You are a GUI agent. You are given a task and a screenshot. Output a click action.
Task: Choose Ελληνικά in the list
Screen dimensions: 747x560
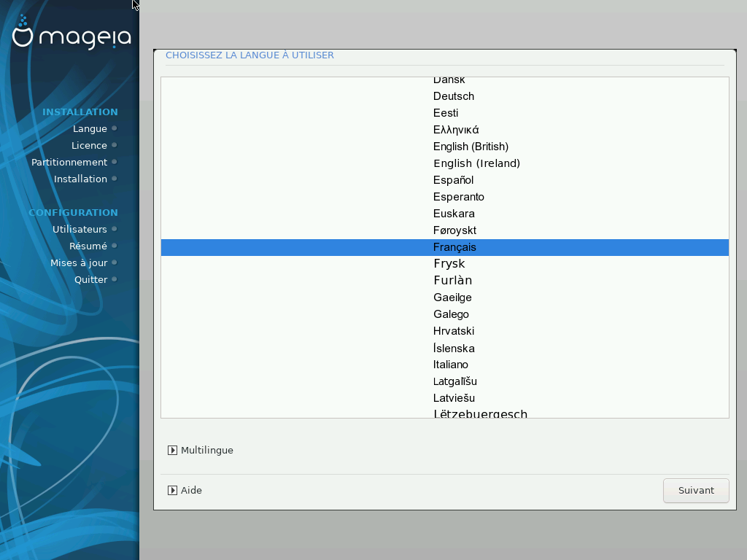point(445,130)
